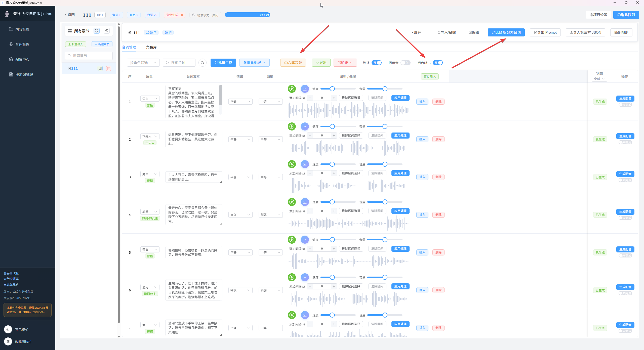
Task: Enable the 提示音 switch
Action: tap(405, 63)
